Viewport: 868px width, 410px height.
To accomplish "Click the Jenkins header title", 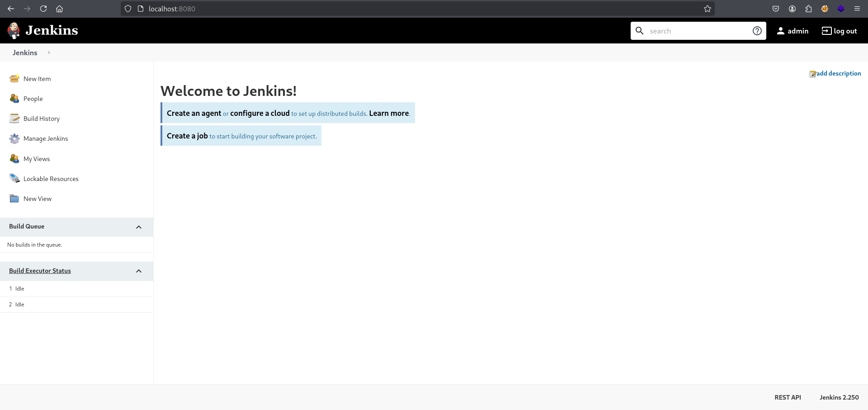I will [x=52, y=30].
